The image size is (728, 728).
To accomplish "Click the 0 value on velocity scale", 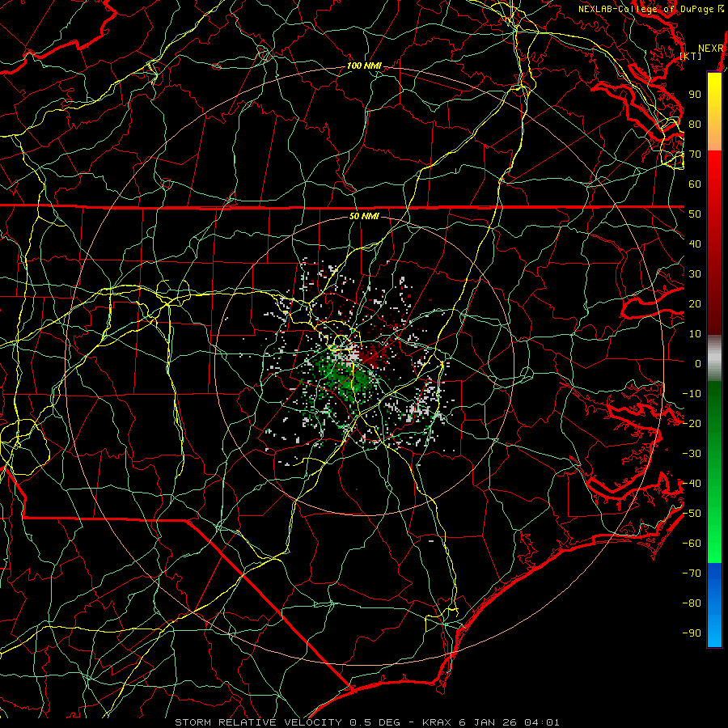I will (698, 363).
